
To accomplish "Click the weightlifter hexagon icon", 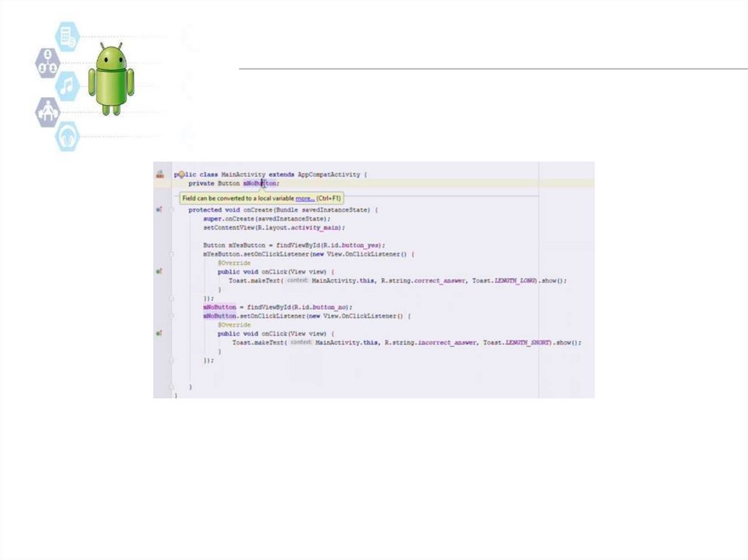I will (x=47, y=112).
